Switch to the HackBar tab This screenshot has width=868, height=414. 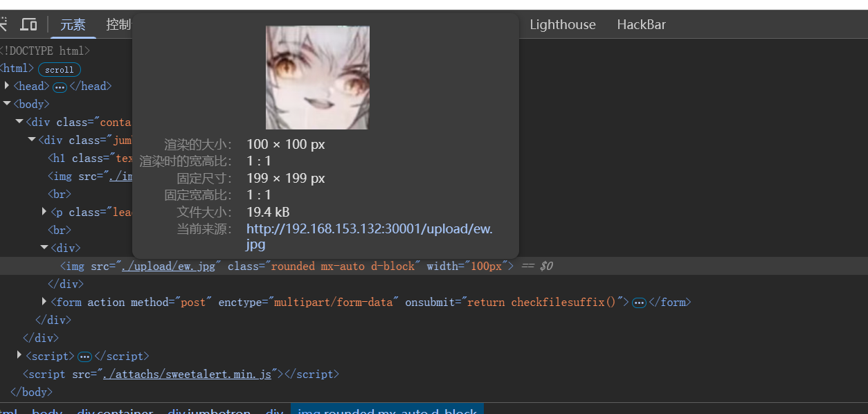642,25
